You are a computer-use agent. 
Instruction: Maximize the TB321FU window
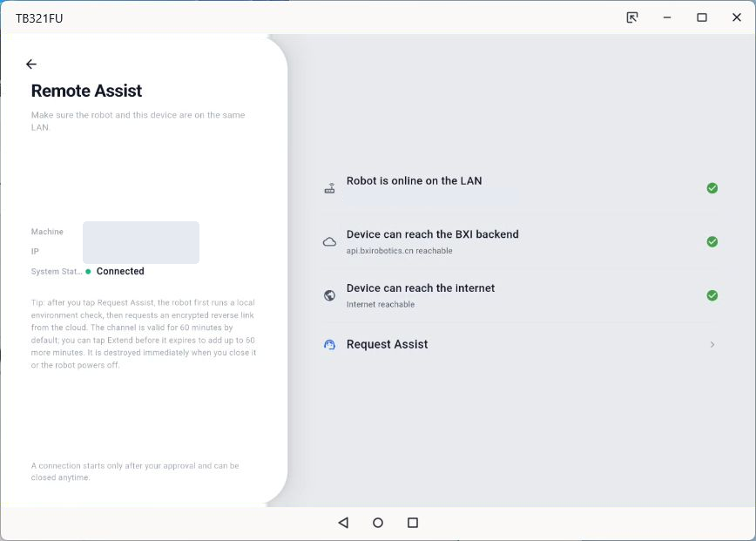(702, 17)
